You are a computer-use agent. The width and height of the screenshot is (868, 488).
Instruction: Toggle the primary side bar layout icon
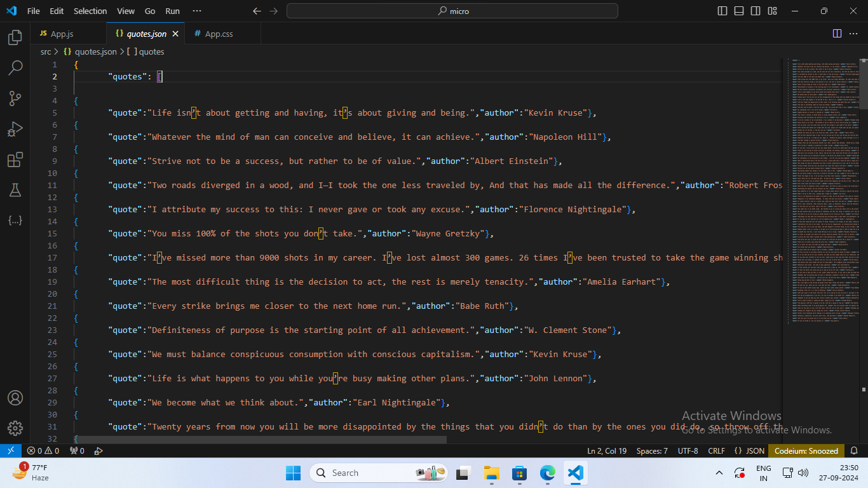722,11
